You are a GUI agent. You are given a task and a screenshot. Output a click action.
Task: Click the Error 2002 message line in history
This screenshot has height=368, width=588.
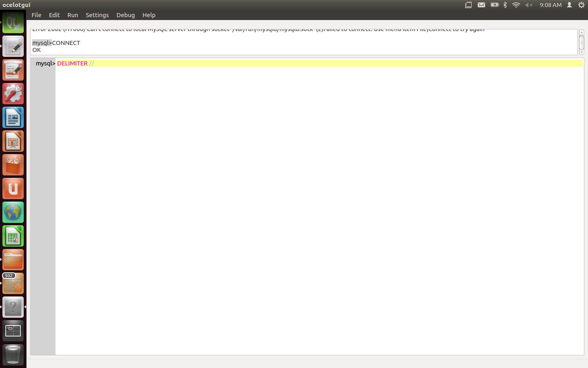[x=258, y=30]
